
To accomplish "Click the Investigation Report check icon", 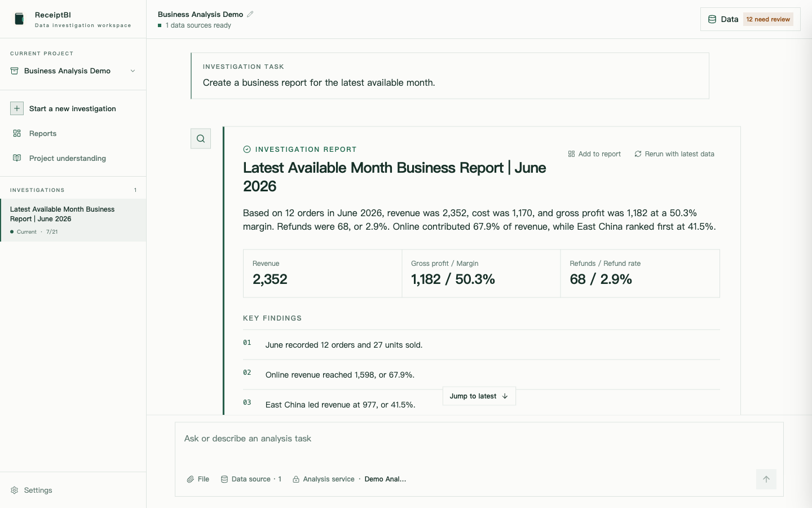I will [247, 150].
